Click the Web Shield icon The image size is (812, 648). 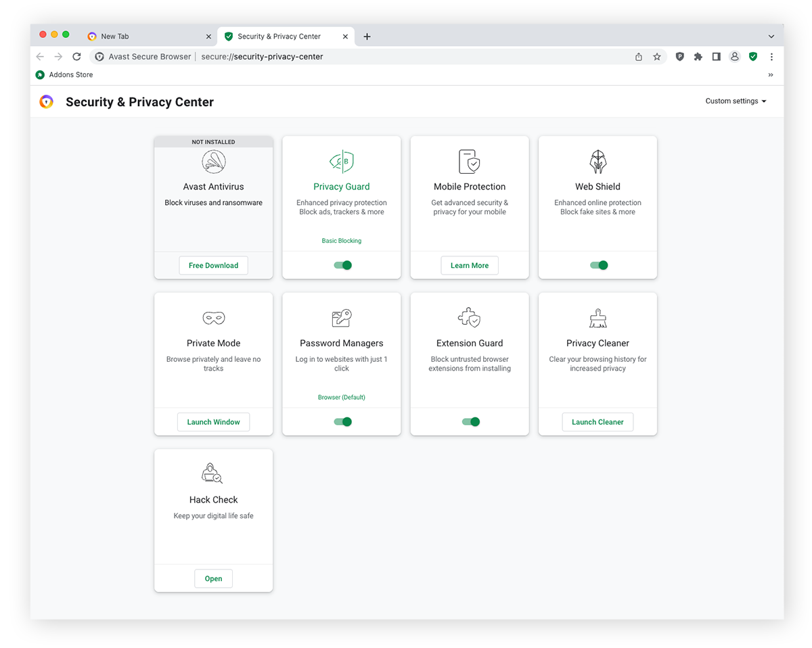click(x=597, y=162)
